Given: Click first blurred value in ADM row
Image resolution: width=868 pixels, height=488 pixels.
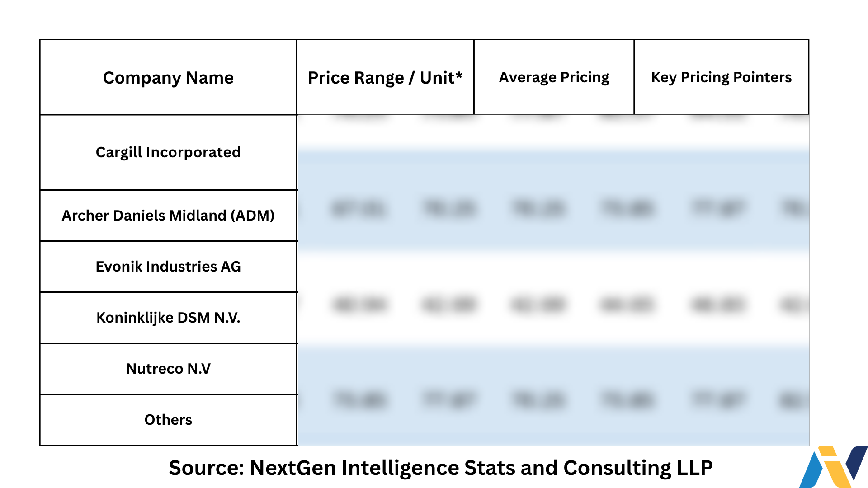Looking at the screenshot, I should pos(358,209).
